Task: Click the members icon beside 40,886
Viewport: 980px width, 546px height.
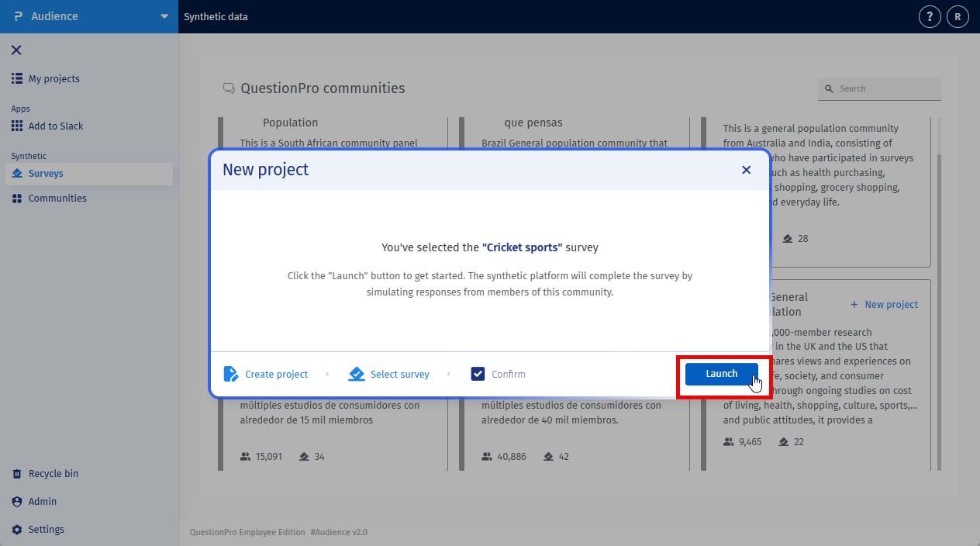Action: 487,456
